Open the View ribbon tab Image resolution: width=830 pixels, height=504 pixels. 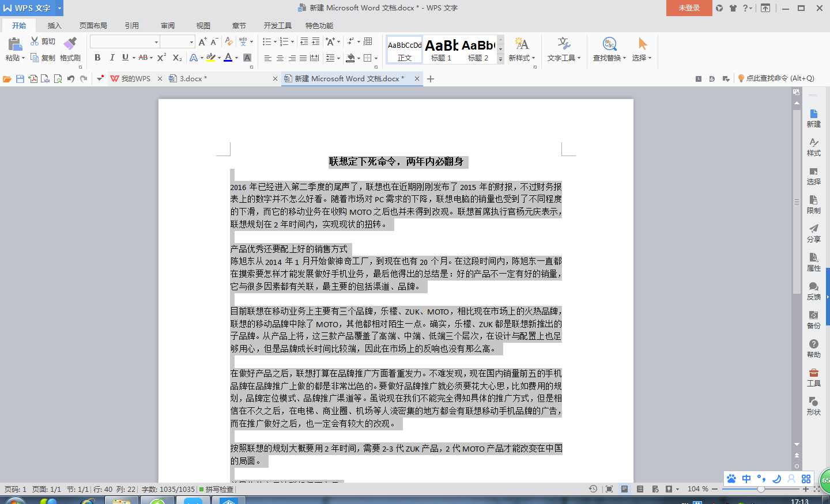pyautogui.click(x=203, y=26)
